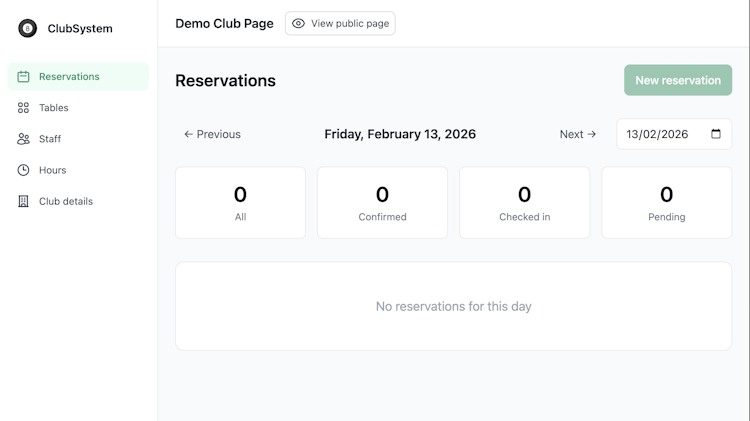
Task: Select the Checked in stat card
Action: [x=524, y=202]
